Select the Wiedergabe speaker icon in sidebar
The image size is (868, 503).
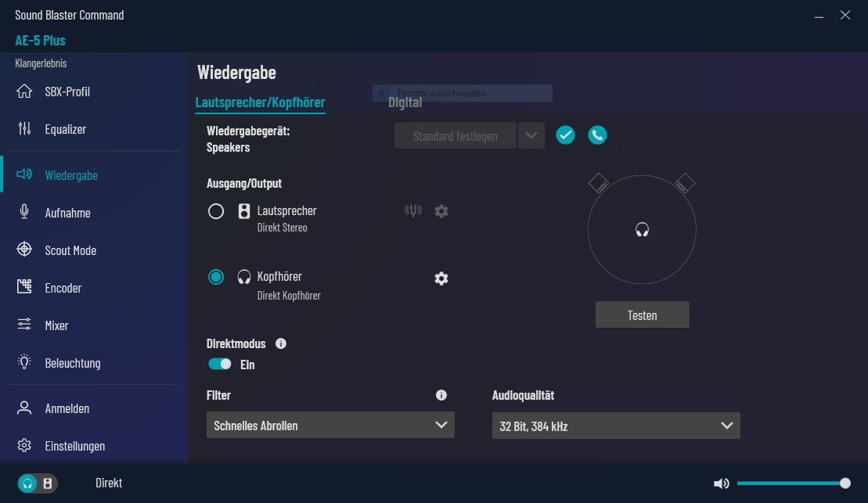(x=24, y=174)
